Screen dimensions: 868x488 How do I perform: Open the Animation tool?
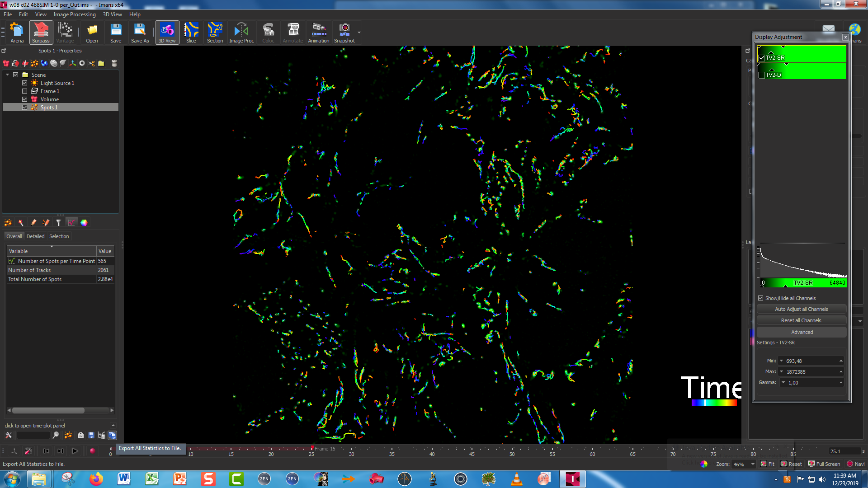(x=319, y=33)
